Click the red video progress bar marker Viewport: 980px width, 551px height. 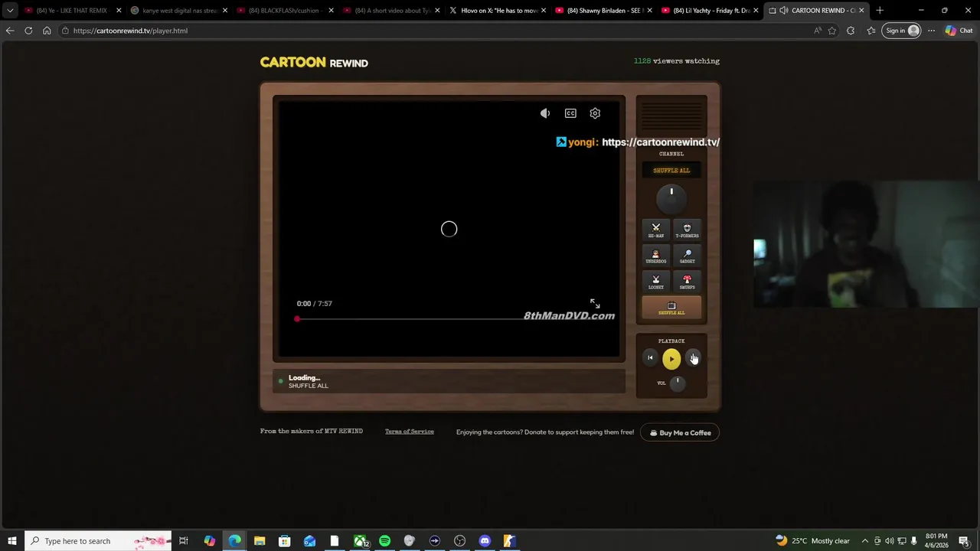pyautogui.click(x=297, y=318)
